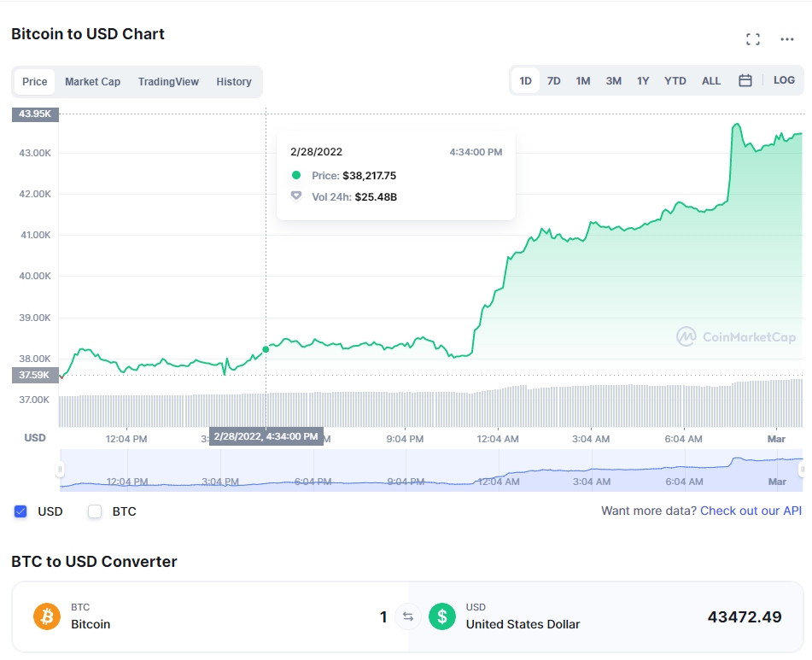
Task: Click the BTC to USD Converter heading
Action: (94, 562)
